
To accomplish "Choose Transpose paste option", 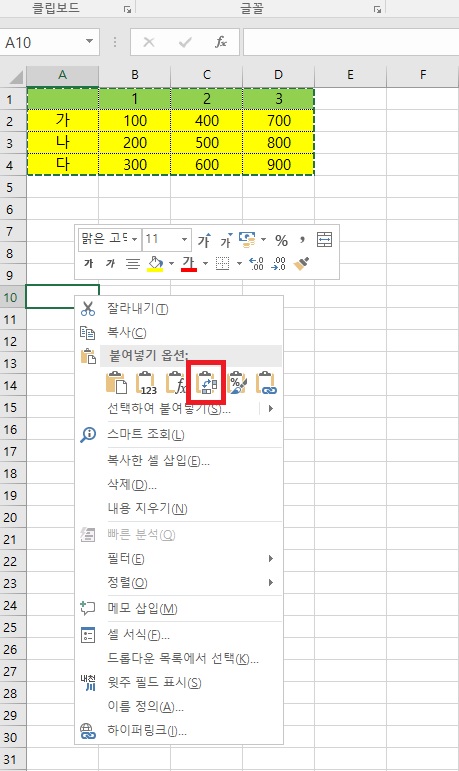I will (206, 383).
